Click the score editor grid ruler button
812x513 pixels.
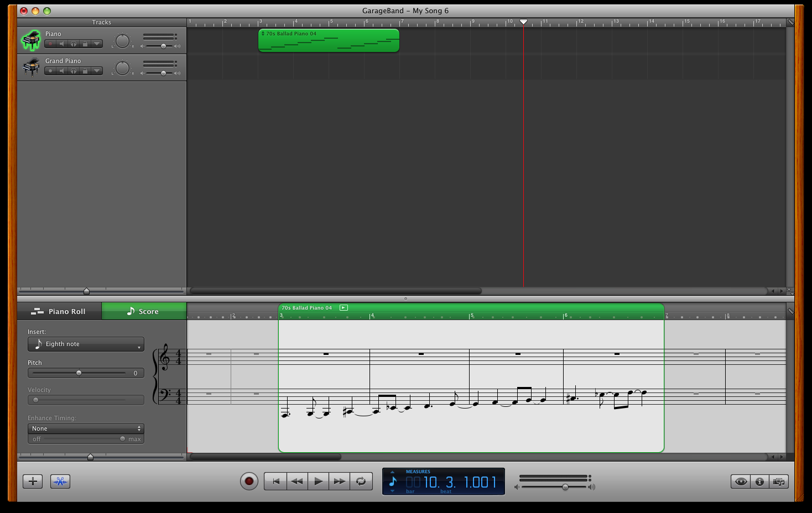pyautogui.click(x=790, y=311)
